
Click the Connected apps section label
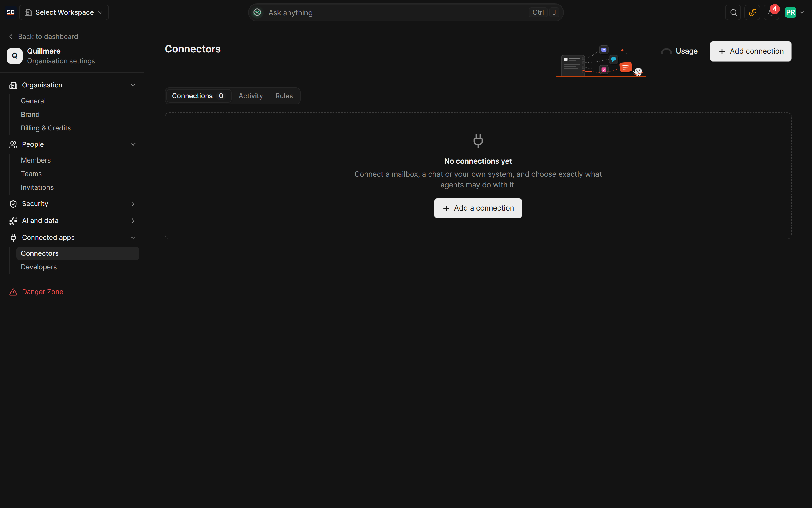point(48,238)
